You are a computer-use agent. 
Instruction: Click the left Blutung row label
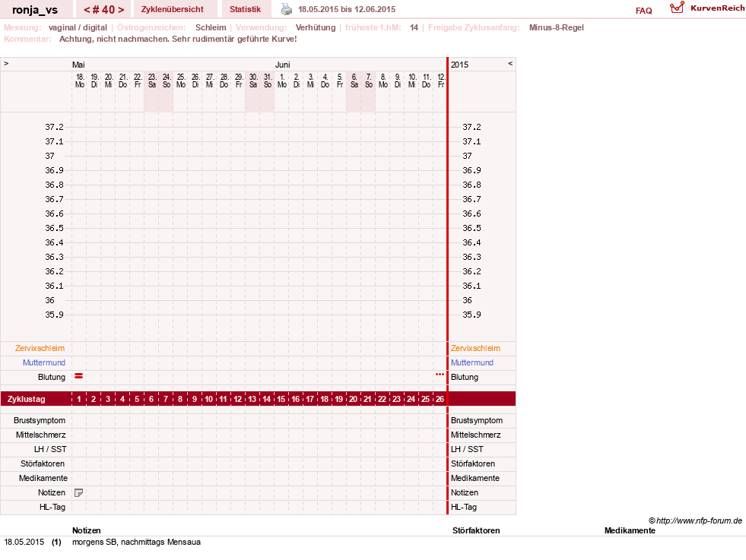click(x=52, y=377)
